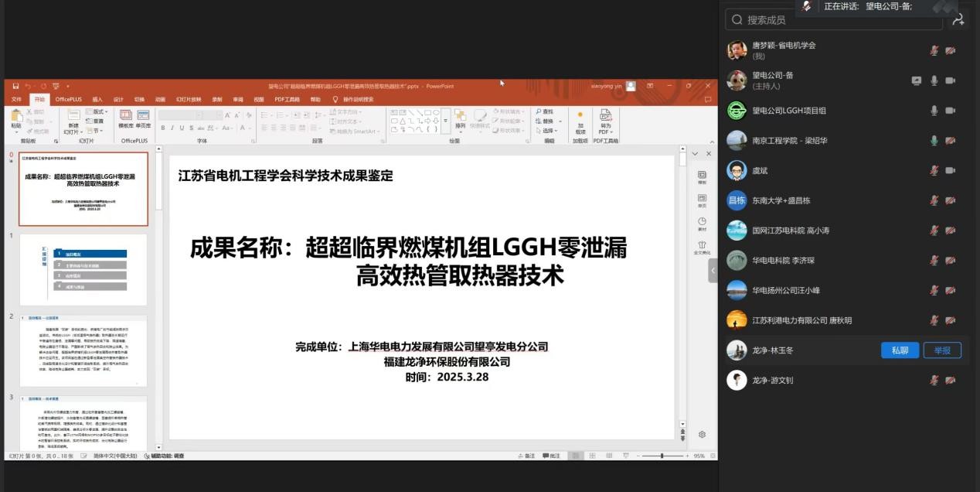Open the 设计 ribbon tab

click(118, 99)
